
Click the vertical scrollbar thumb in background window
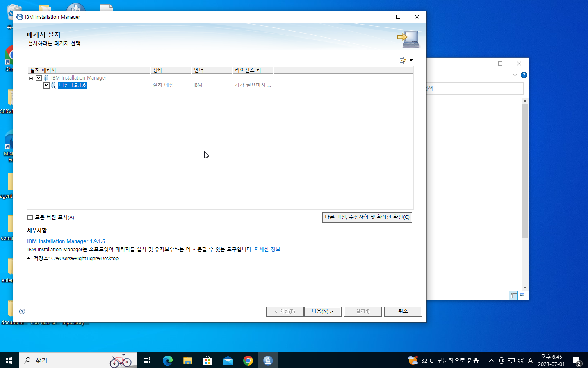(525, 171)
